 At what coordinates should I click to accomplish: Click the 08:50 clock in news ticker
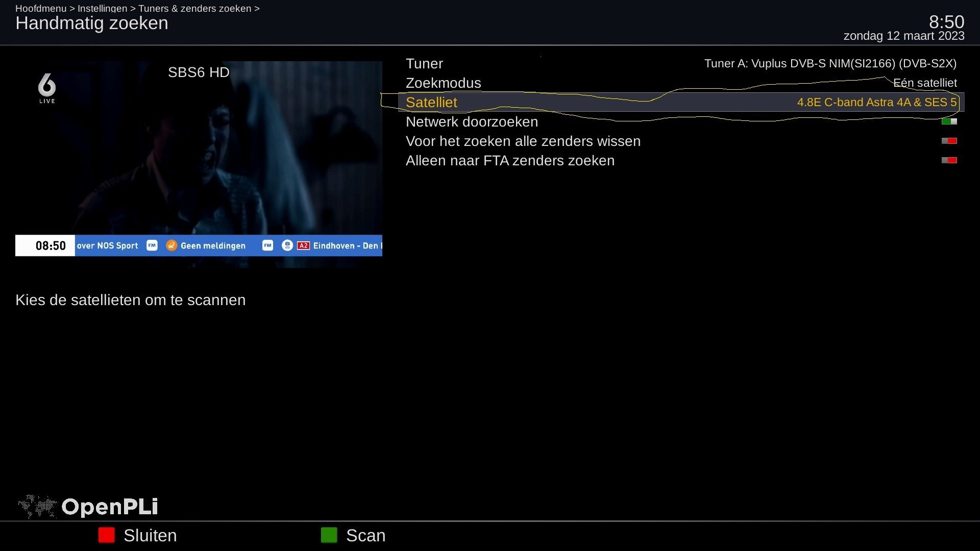point(51,245)
